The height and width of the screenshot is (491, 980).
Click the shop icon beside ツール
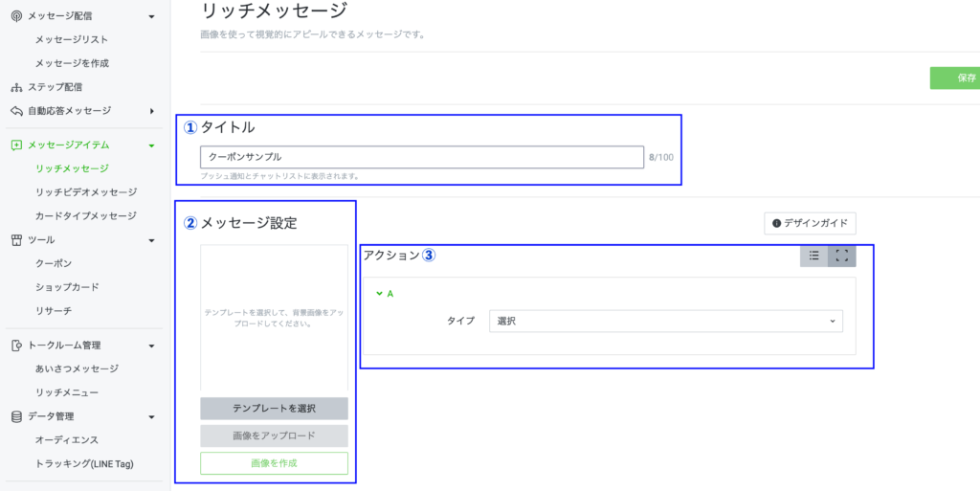coord(16,240)
